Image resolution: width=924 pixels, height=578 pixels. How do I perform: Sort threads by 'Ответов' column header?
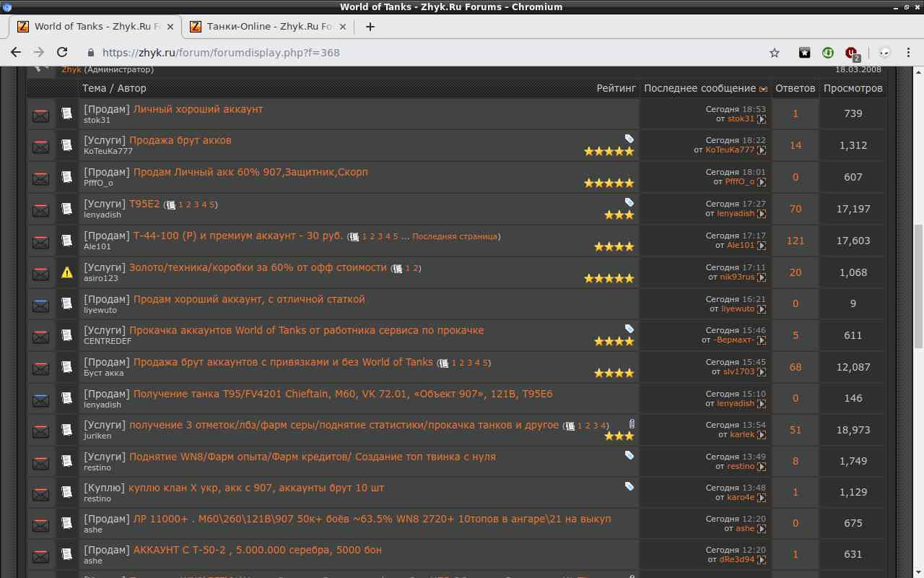(x=795, y=88)
